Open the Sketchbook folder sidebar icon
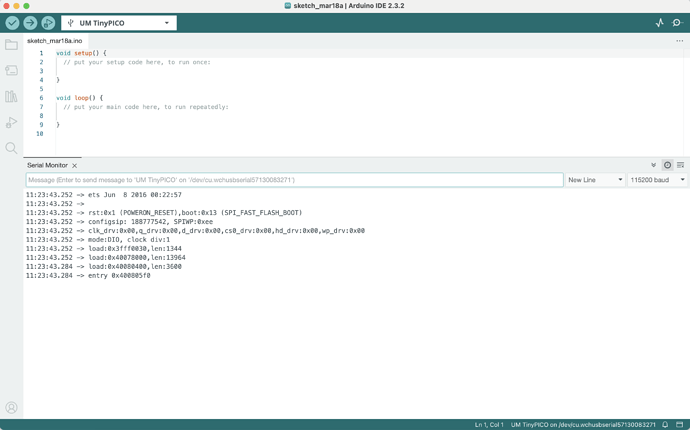 [11, 44]
